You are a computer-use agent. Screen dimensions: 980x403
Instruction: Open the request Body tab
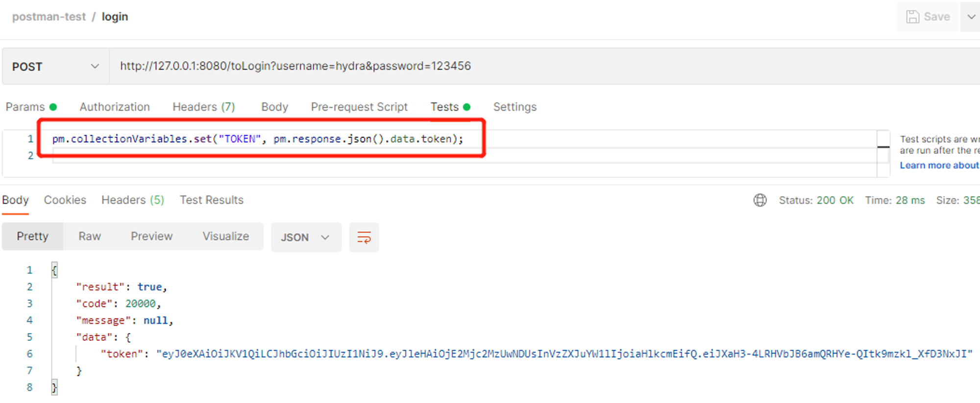[x=274, y=107]
